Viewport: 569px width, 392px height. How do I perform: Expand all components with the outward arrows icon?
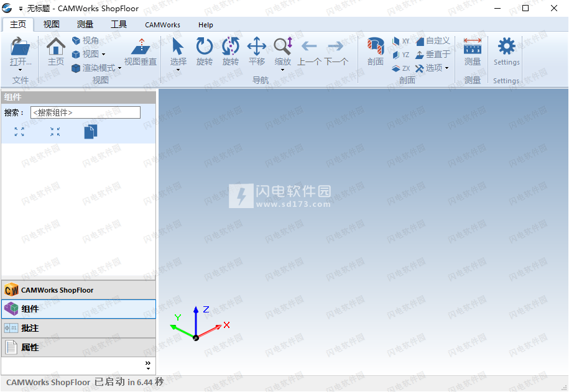tap(19, 132)
